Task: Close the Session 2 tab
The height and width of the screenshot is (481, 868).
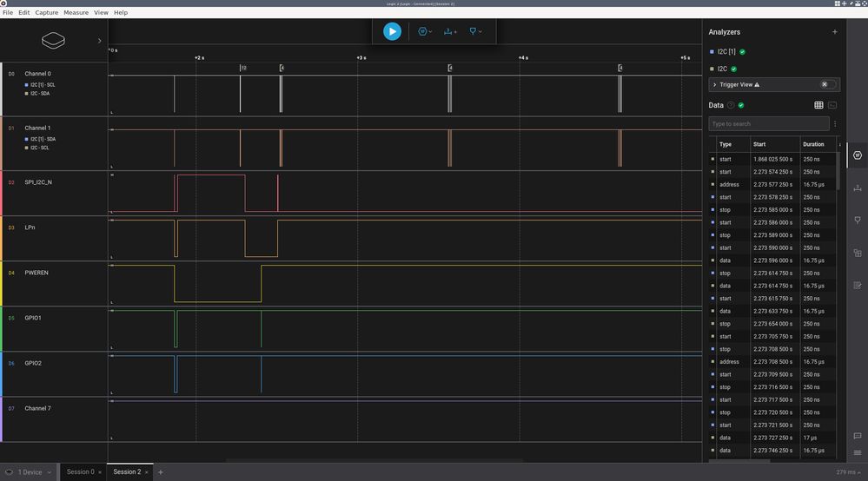Action: (146, 472)
